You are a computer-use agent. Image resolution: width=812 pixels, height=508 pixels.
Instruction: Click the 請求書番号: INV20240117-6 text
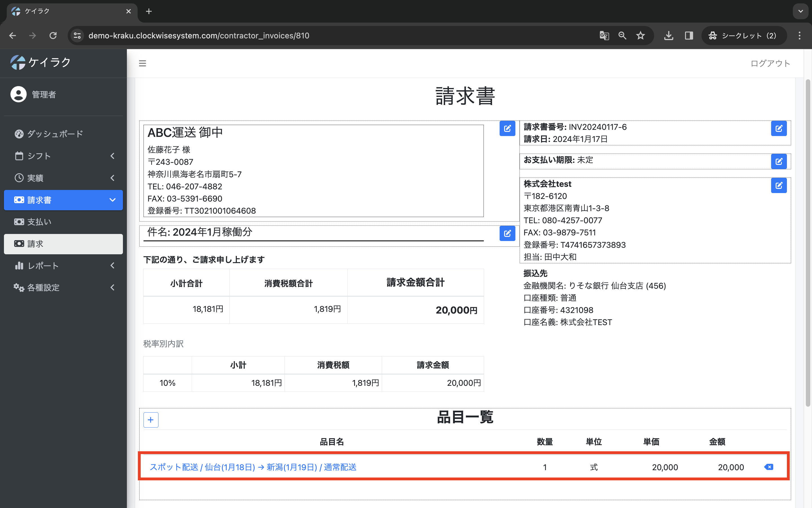[x=575, y=127]
